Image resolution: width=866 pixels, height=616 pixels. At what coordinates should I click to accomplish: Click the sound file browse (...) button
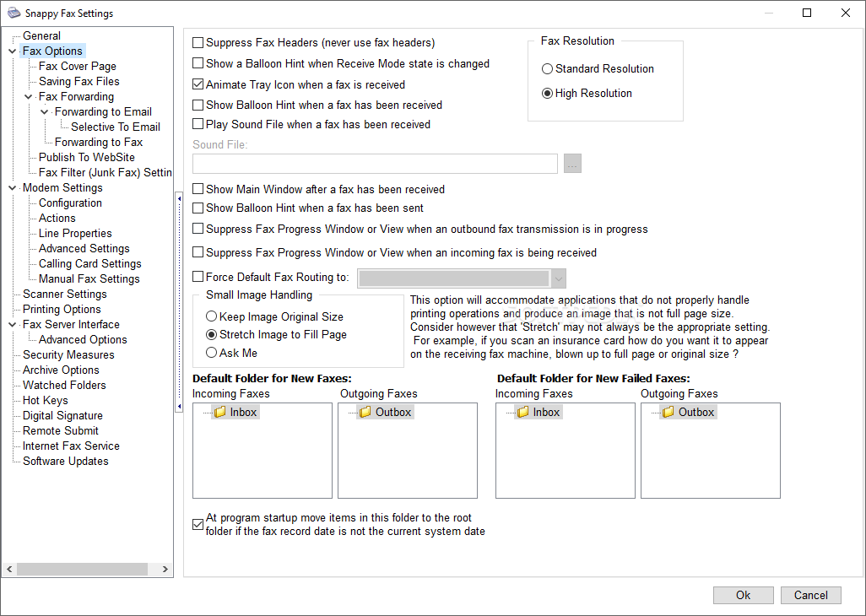point(572,164)
